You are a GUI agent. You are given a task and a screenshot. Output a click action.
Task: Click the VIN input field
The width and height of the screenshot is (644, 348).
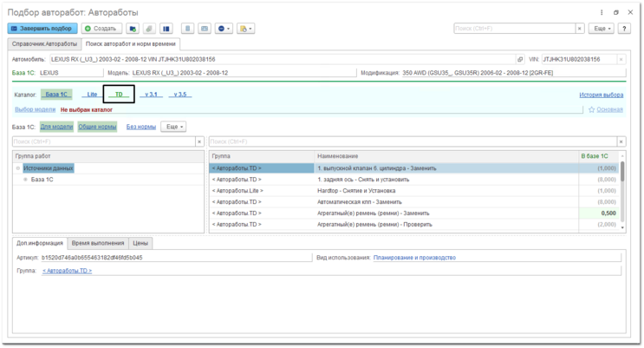[579, 59]
